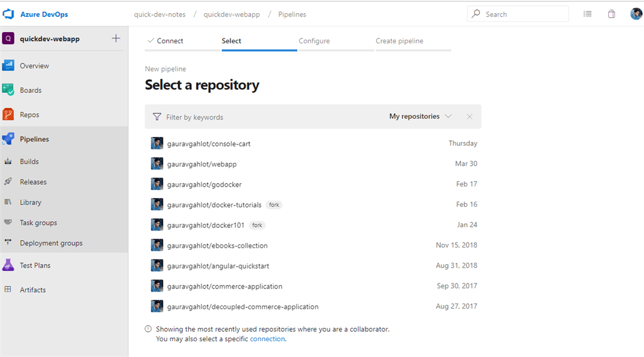
Task: Click quick-dev-notes breadcrumb link
Action: (160, 14)
